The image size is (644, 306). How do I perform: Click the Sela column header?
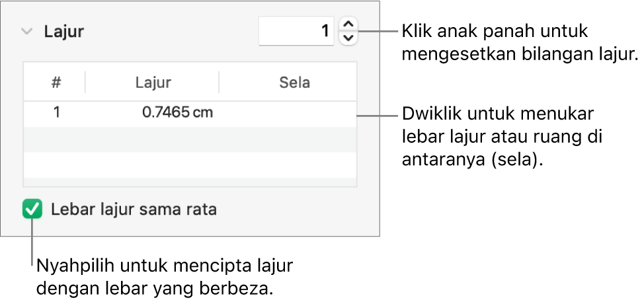(x=294, y=83)
